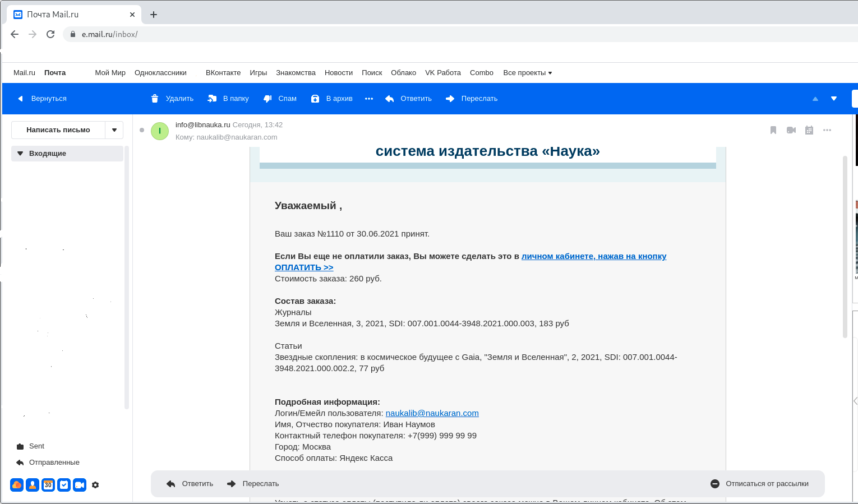
Task: Open Одноклассники in the portal bar
Action: pos(160,73)
